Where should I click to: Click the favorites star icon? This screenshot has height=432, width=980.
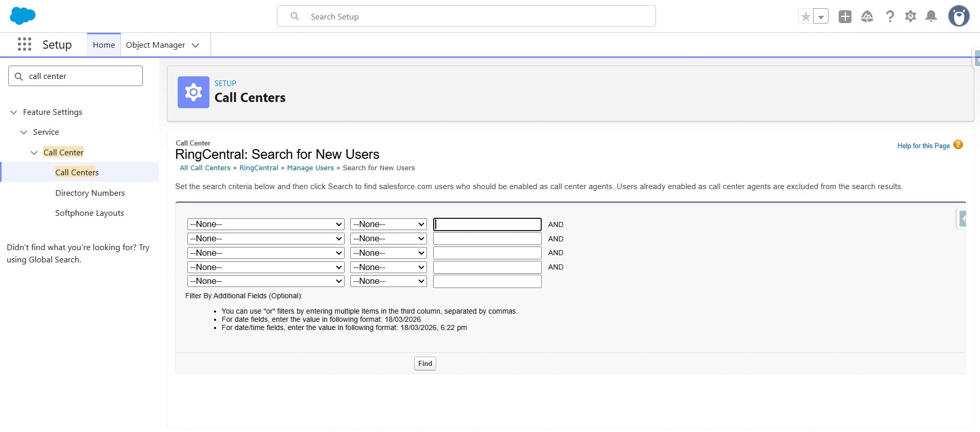coord(805,17)
